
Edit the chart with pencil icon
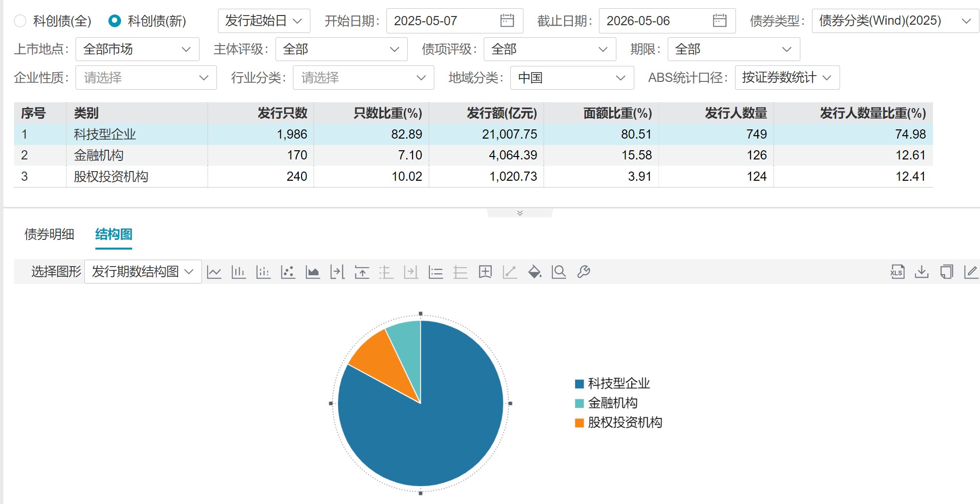pos(971,272)
